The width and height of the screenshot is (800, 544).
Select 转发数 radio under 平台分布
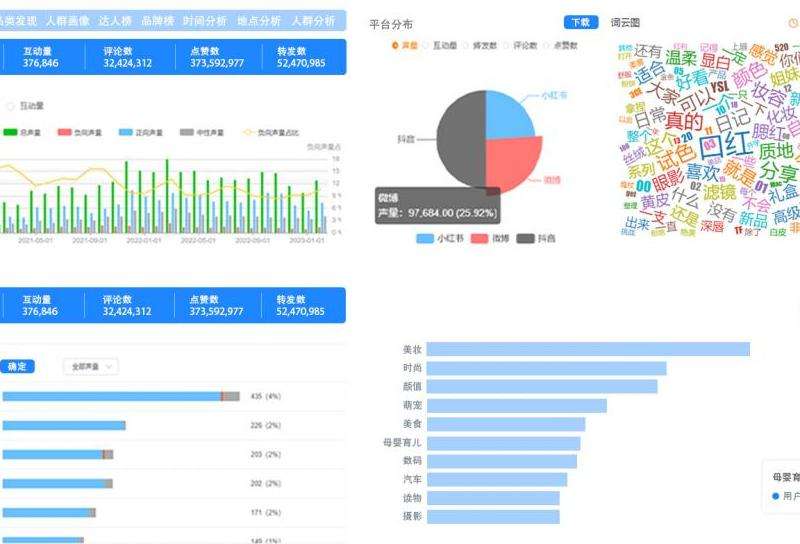467,45
